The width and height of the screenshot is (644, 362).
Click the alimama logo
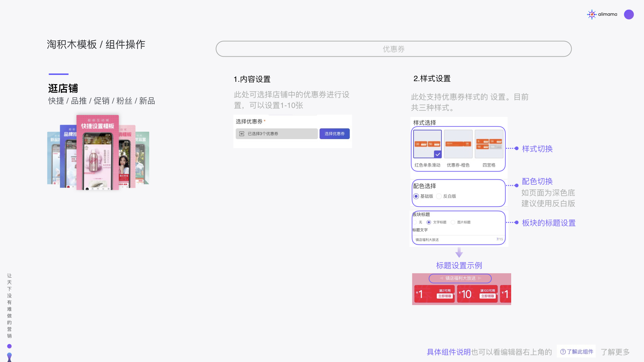[x=602, y=14]
